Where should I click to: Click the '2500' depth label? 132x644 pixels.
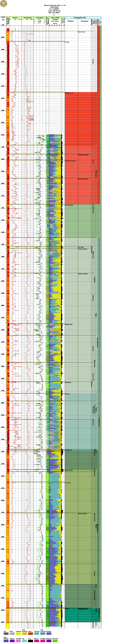[x=3, y=123]
